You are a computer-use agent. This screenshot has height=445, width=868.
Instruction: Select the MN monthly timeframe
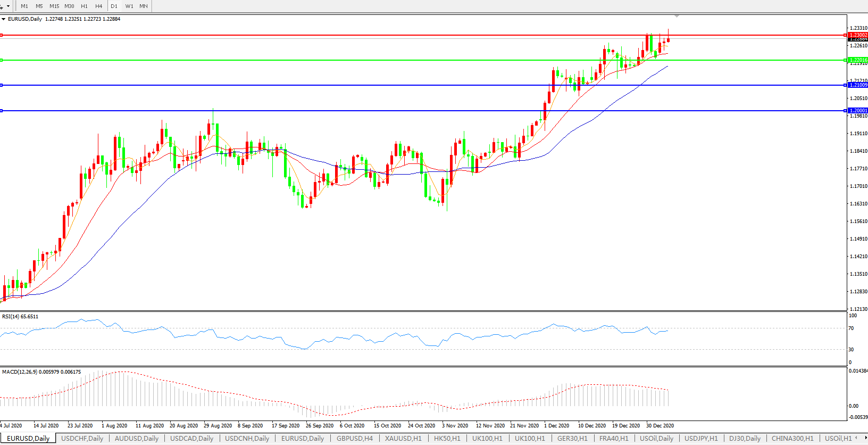(144, 6)
